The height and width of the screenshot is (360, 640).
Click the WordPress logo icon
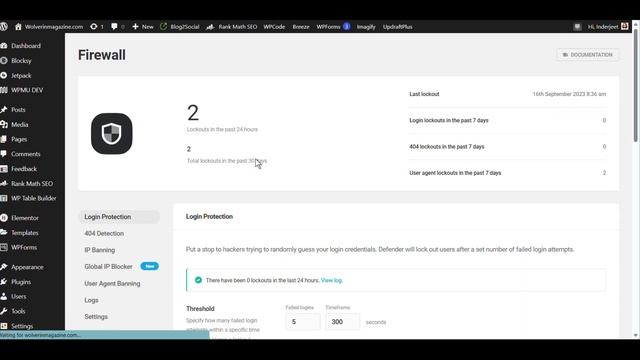pyautogui.click(x=4, y=27)
